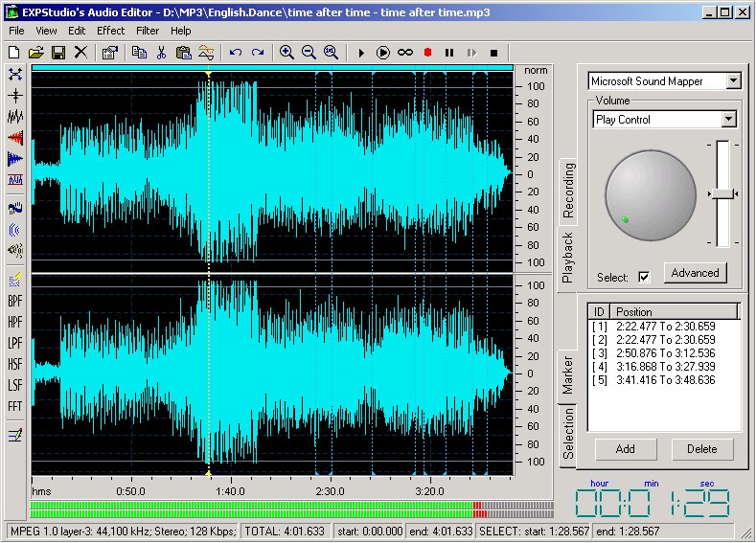
Task: Apply LPF low pass filter
Action: pos(15,343)
